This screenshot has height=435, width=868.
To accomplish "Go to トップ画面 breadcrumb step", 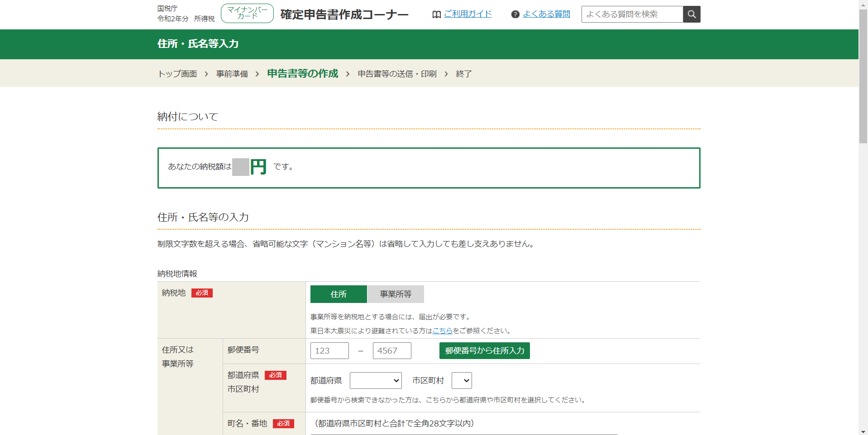I will click(x=177, y=74).
